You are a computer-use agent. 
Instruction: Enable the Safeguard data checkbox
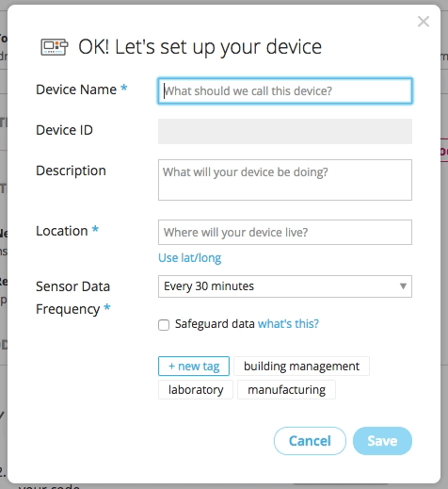click(x=164, y=325)
